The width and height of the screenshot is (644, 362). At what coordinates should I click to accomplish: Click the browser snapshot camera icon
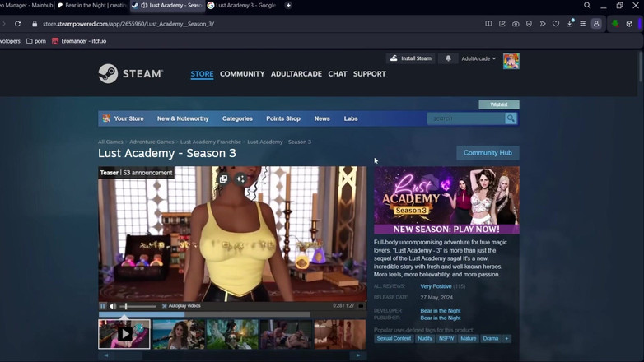(516, 24)
